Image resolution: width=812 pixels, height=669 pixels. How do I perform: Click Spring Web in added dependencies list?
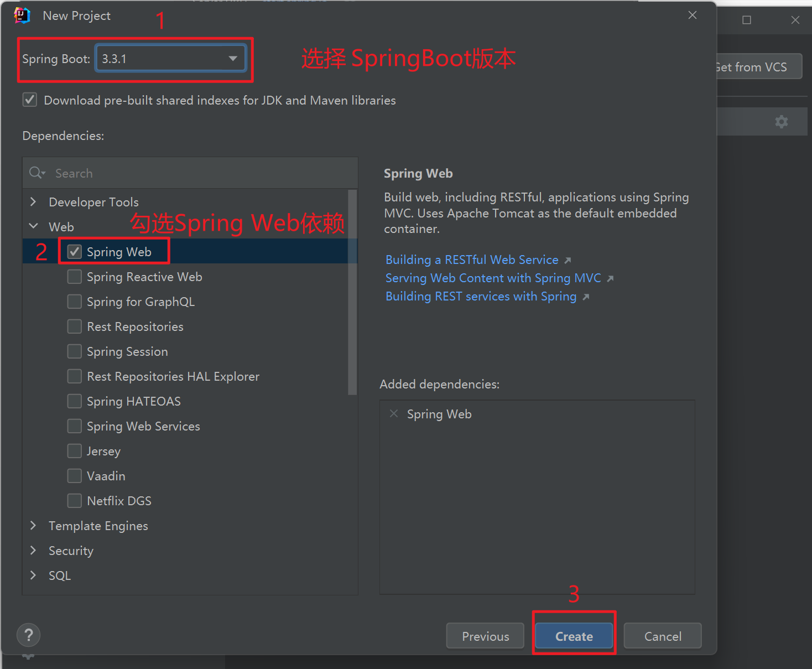[439, 414]
